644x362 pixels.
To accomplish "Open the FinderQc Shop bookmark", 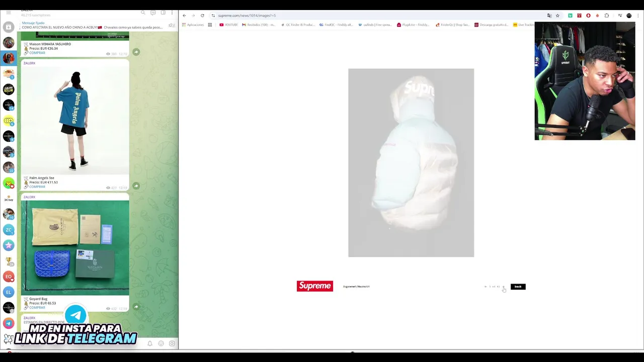I will click(452, 25).
